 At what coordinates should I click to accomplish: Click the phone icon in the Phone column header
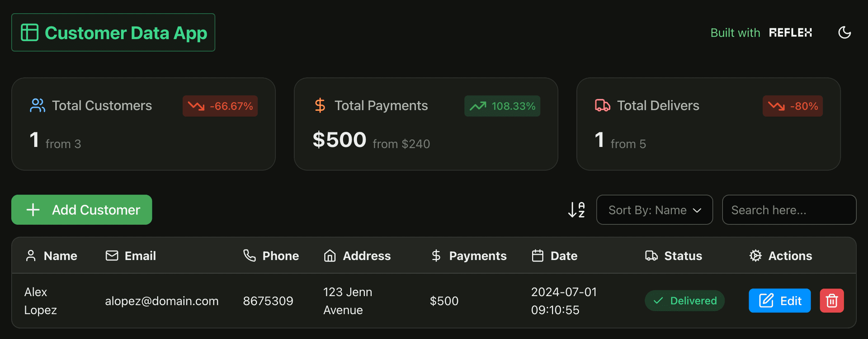249,255
